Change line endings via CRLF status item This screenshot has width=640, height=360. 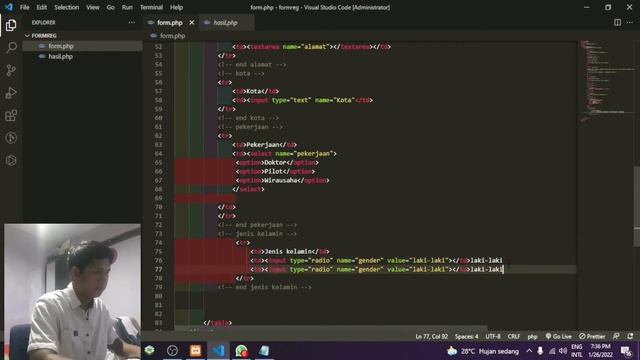pyautogui.click(x=514, y=336)
